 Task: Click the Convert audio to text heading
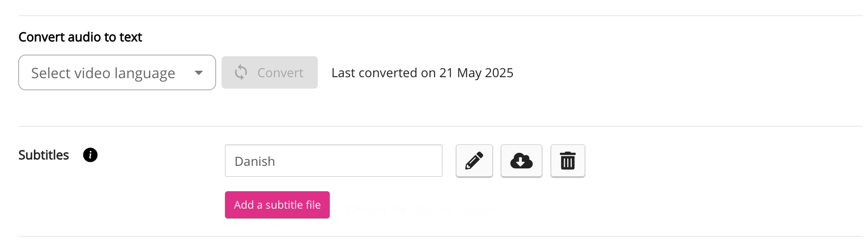(x=80, y=37)
